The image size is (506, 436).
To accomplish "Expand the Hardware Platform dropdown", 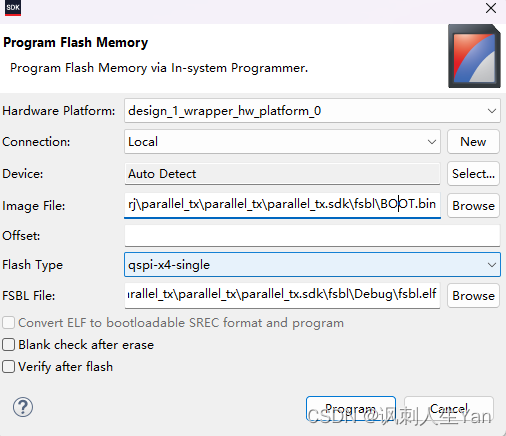I will click(312, 111).
